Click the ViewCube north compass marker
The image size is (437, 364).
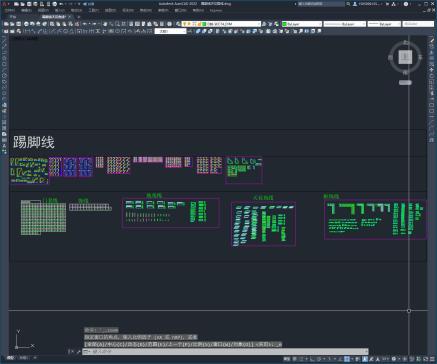click(x=405, y=42)
